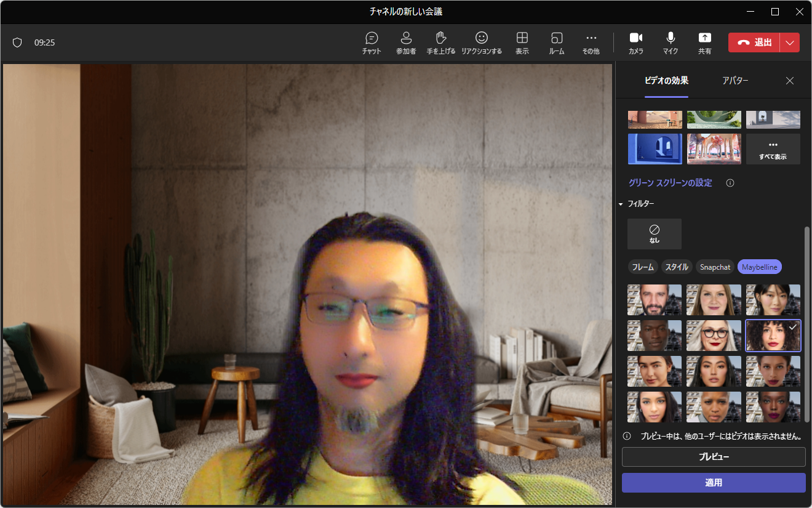This screenshot has height=508, width=812.
Task: Expand the leave button dropdown arrow
Action: point(790,42)
